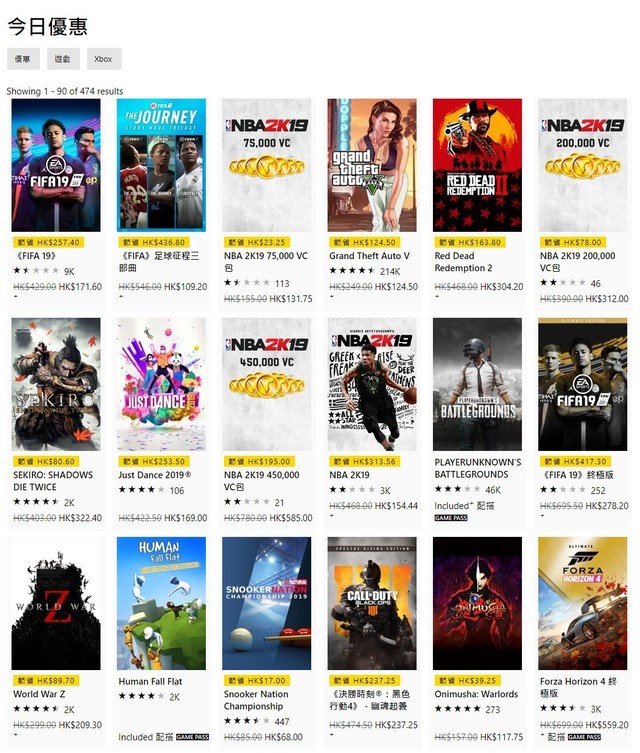Screen dimensions: 640x753
Task: Open the Snooker Nation Championship title link
Action: pyautogui.click(x=256, y=700)
